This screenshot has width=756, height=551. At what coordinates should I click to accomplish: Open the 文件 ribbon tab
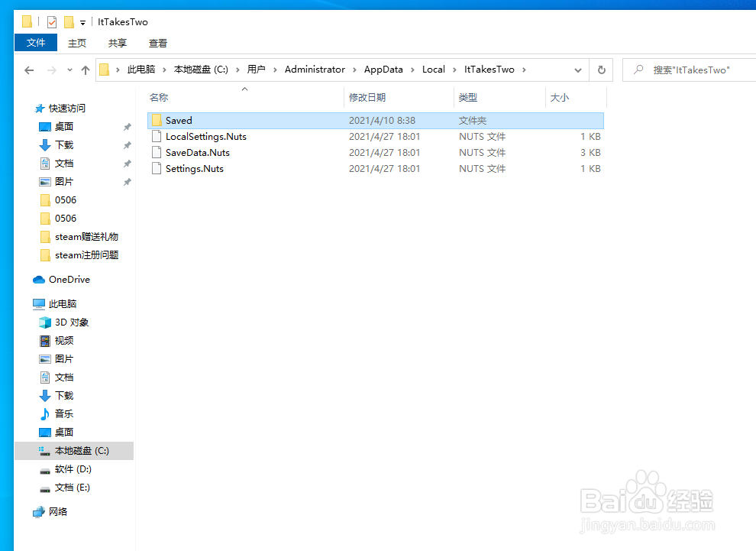click(36, 43)
